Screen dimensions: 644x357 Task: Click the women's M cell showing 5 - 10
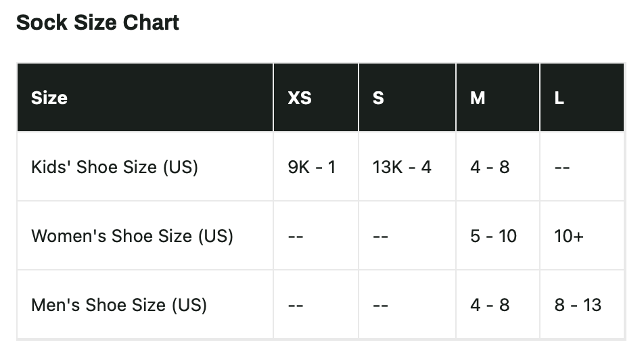498,235
